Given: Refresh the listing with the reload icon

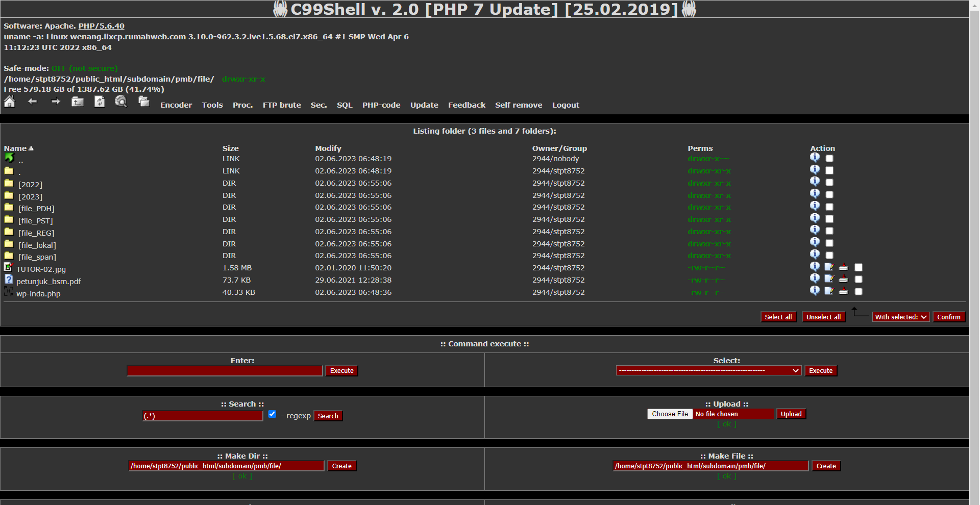Looking at the screenshot, I should click(100, 102).
